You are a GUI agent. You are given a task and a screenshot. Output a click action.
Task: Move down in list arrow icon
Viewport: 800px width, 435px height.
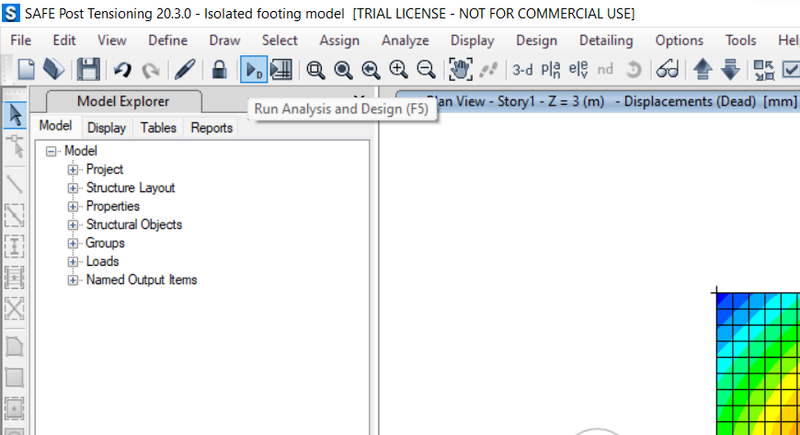click(731, 69)
